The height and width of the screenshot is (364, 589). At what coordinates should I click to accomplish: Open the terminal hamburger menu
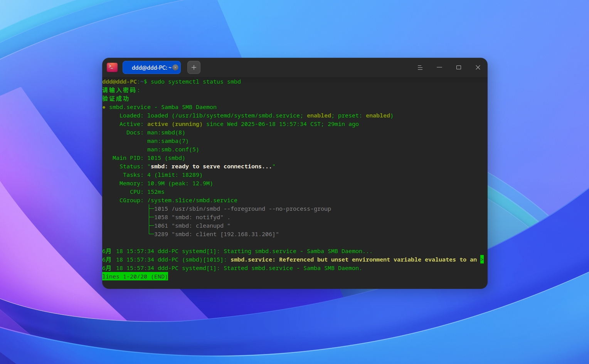[420, 67]
